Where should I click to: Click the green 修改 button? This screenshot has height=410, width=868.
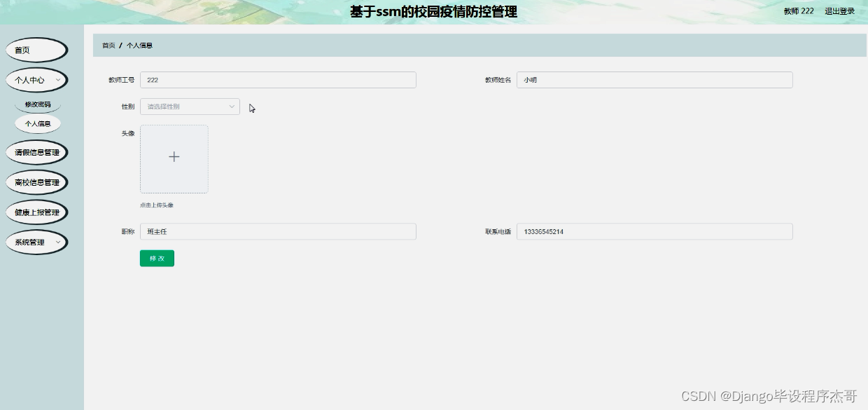tap(157, 259)
